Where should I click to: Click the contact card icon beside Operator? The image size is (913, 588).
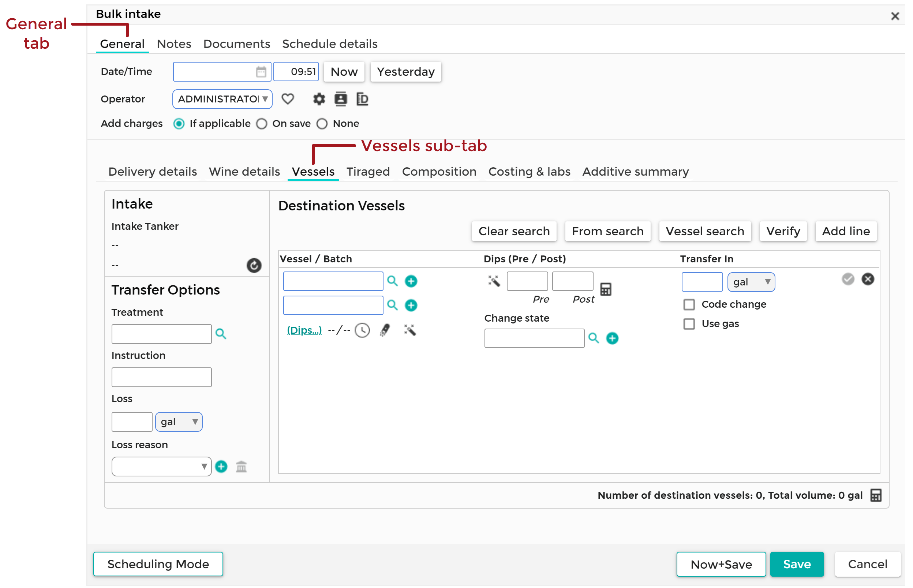341,99
